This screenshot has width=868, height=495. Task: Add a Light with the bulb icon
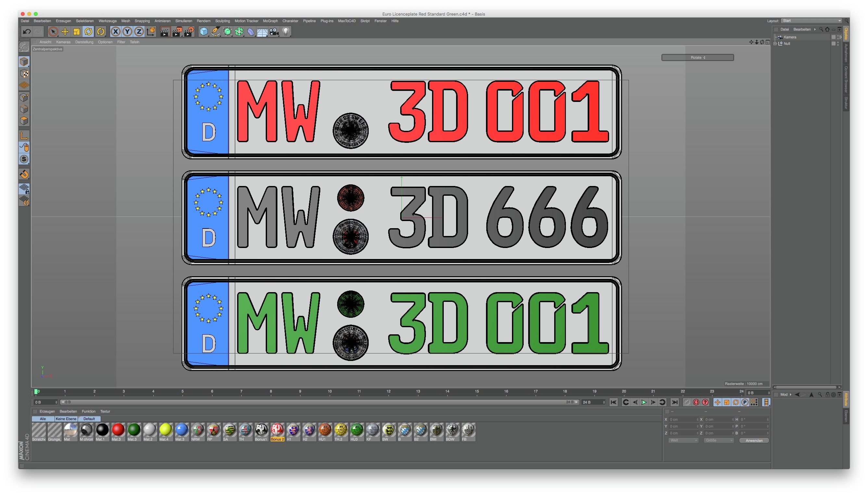tap(286, 32)
